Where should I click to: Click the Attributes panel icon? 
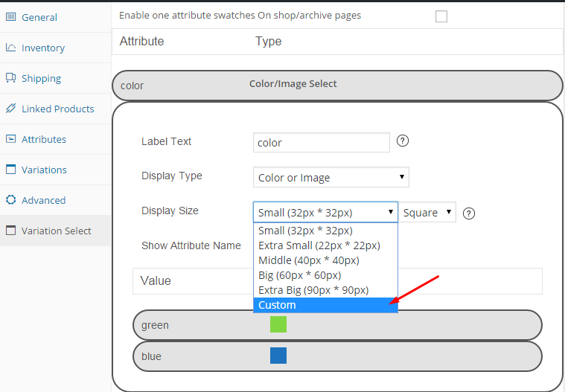click(x=11, y=139)
